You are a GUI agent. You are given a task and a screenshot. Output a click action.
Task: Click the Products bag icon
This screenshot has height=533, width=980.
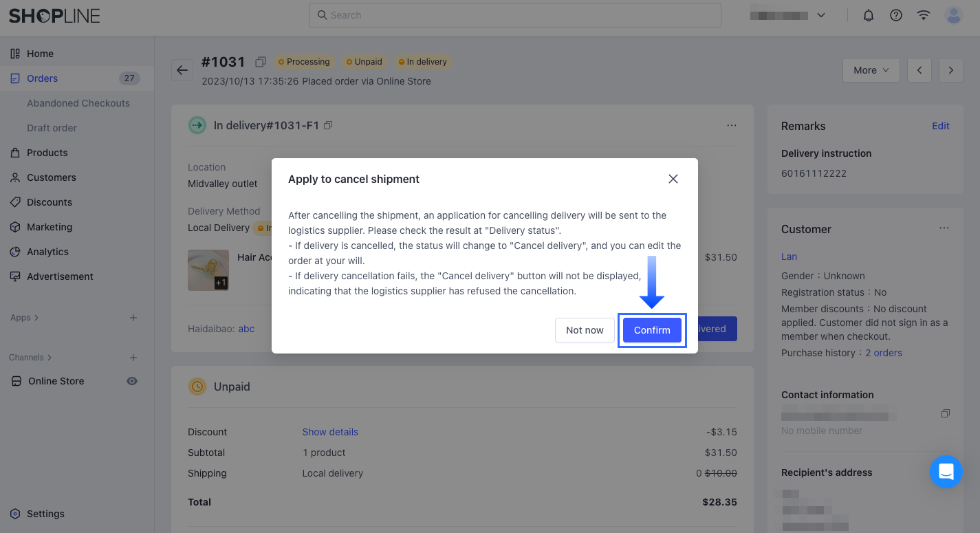[15, 153]
